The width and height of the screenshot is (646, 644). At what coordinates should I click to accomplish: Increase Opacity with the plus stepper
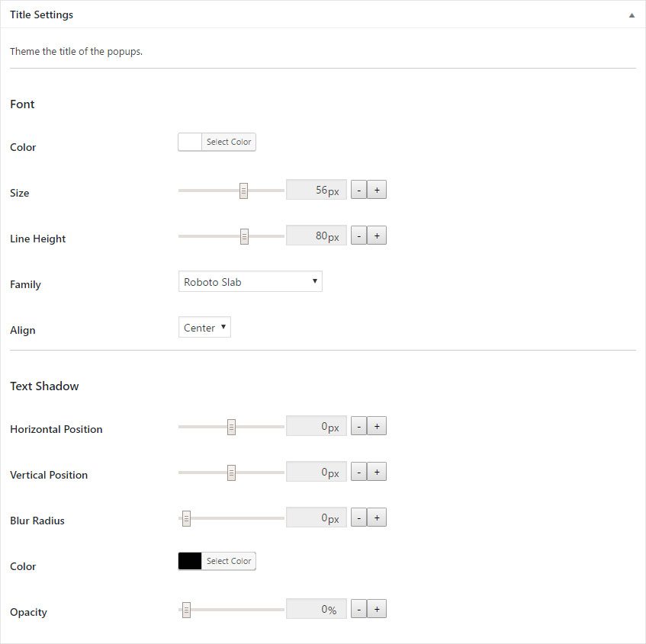click(376, 608)
